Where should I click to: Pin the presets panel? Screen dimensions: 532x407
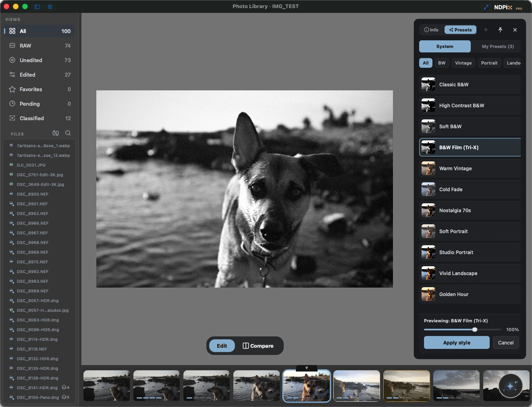tap(500, 30)
